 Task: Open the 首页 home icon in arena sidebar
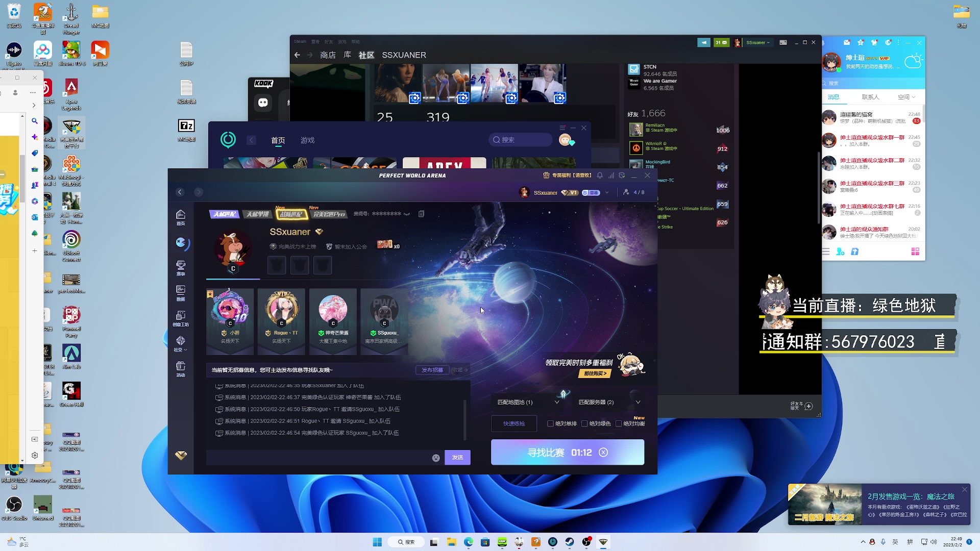(x=181, y=215)
